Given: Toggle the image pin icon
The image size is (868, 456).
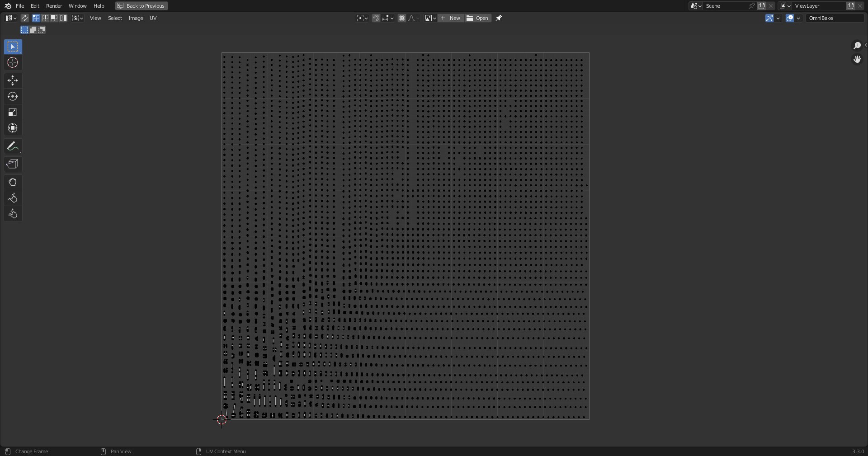Looking at the screenshot, I should point(499,18).
